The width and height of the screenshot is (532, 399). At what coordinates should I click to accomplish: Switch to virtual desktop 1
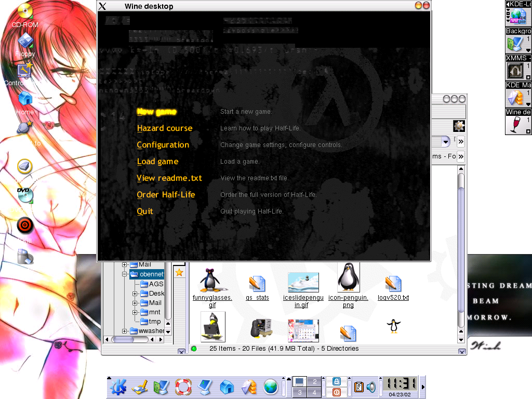(300, 382)
